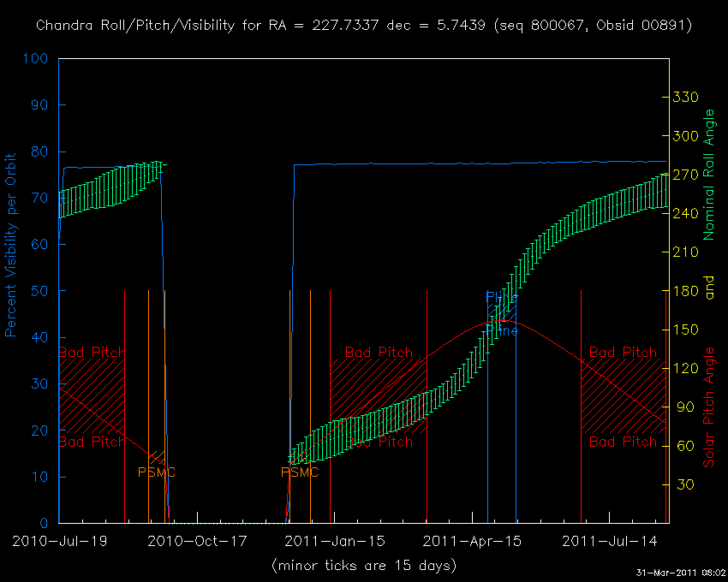Select the blue 80 percent tick label
728x582 pixels.
pyautogui.click(x=40, y=152)
